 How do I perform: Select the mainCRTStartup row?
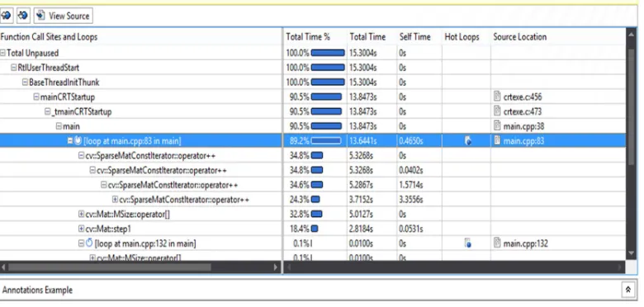coord(313,97)
